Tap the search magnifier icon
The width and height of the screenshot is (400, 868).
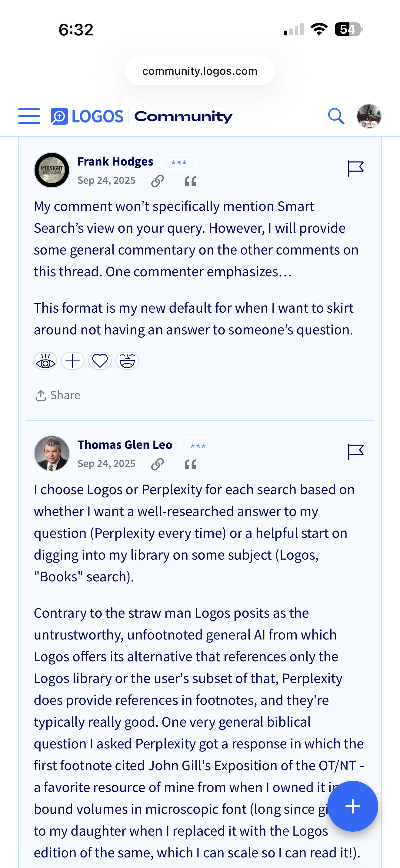coord(336,116)
